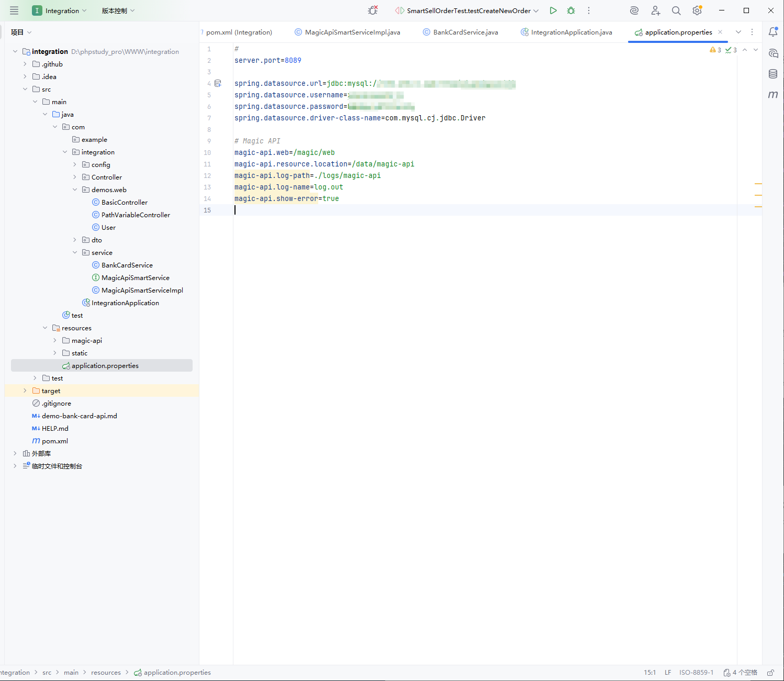Expand the target folder
784x681 pixels.
pyautogui.click(x=25, y=390)
